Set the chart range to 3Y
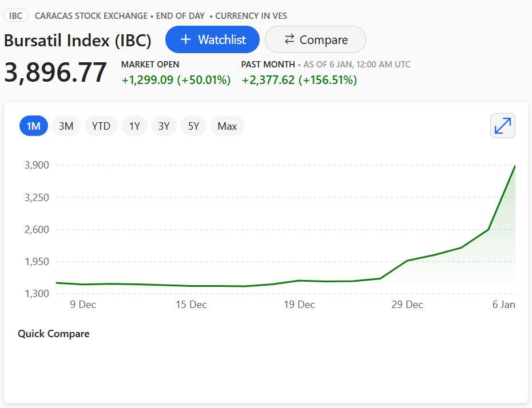This screenshot has height=408, width=532. 164,126
